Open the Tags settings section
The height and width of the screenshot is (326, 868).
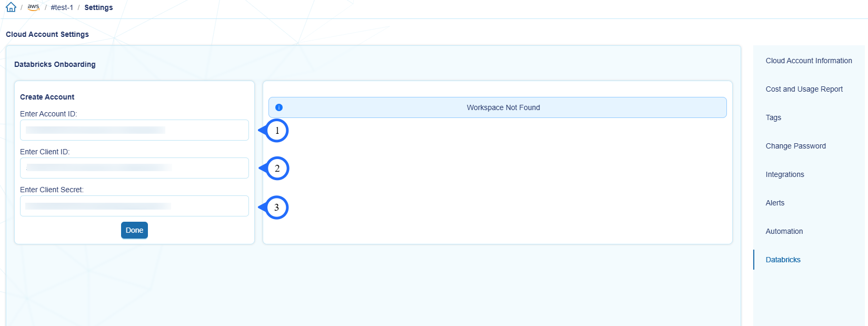point(773,117)
